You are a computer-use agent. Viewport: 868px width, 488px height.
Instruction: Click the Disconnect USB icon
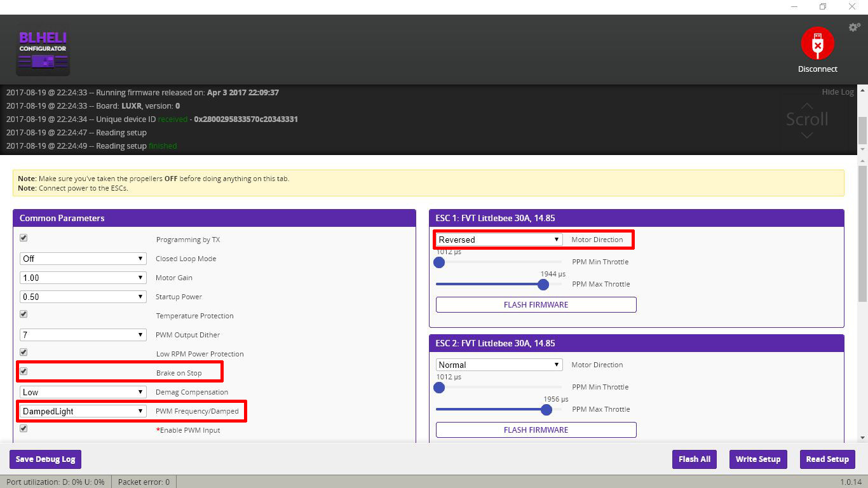pyautogui.click(x=817, y=44)
